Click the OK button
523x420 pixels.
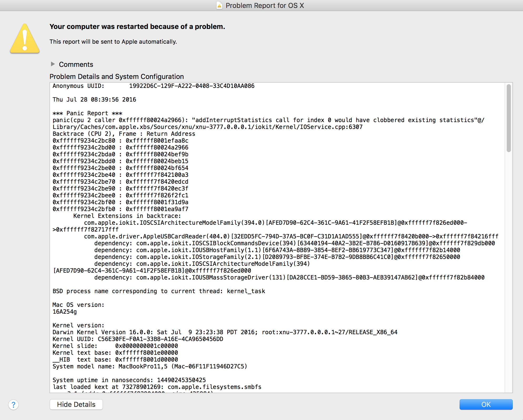[486, 404]
